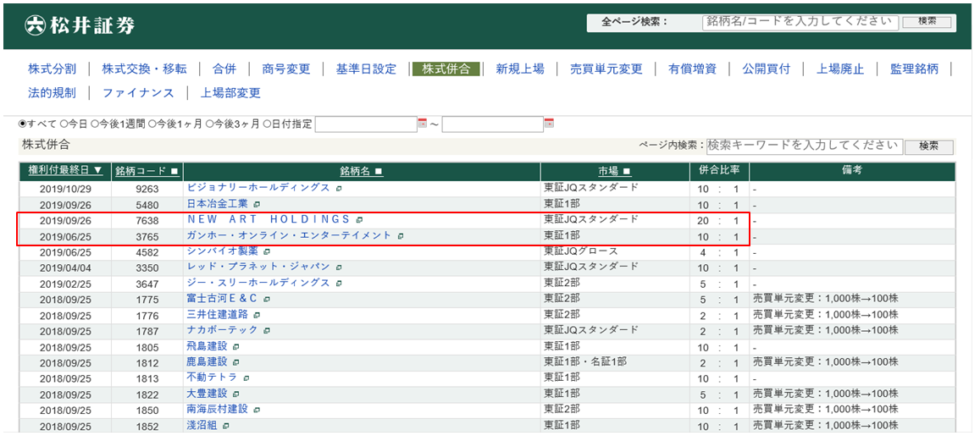Open the ファイナンス tab
980x441 pixels.
pos(138,93)
